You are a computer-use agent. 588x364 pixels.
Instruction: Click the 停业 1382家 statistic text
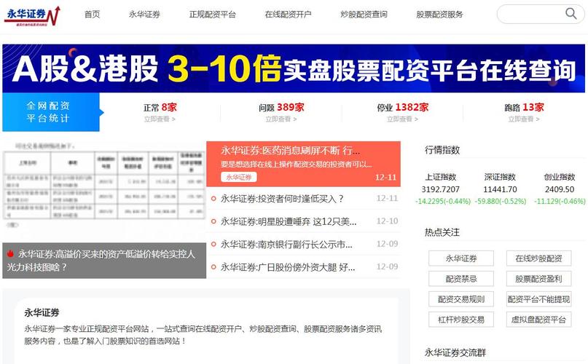click(x=402, y=108)
